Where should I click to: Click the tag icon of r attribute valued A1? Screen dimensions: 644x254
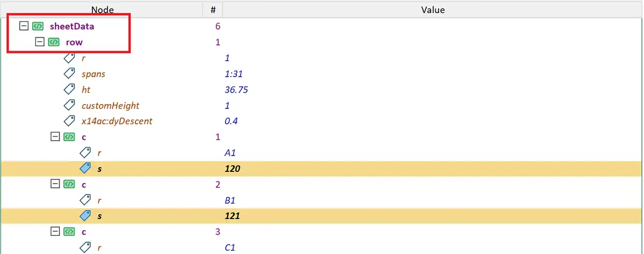click(85, 153)
